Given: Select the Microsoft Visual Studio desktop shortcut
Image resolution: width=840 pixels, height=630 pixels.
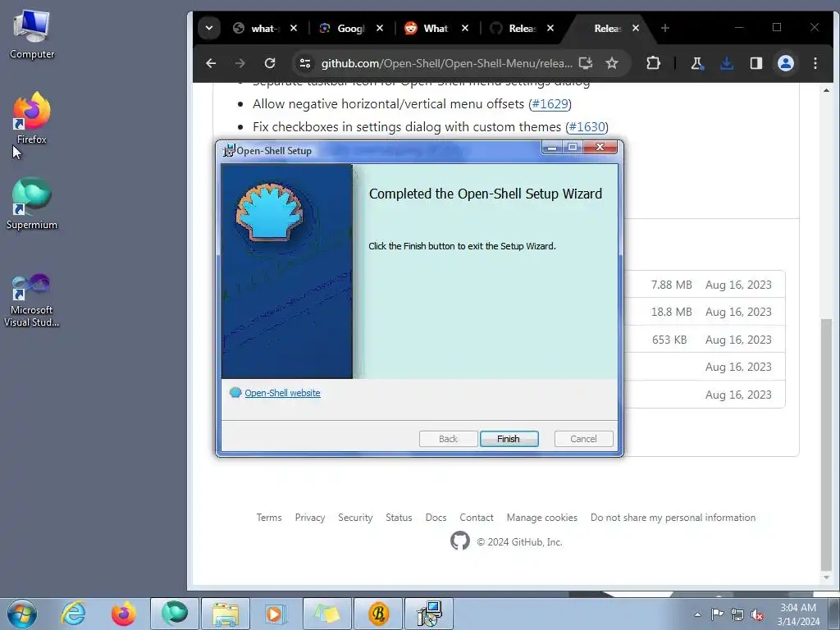Looking at the screenshot, I should tap(32, 300).
